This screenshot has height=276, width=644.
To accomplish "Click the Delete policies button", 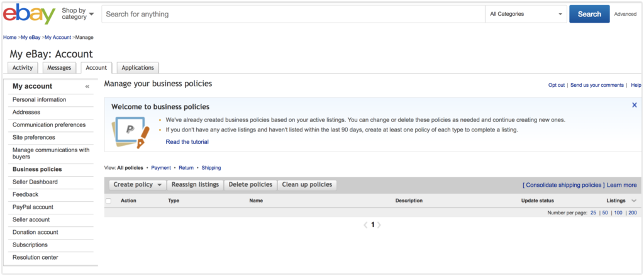I will click(250, 185).
